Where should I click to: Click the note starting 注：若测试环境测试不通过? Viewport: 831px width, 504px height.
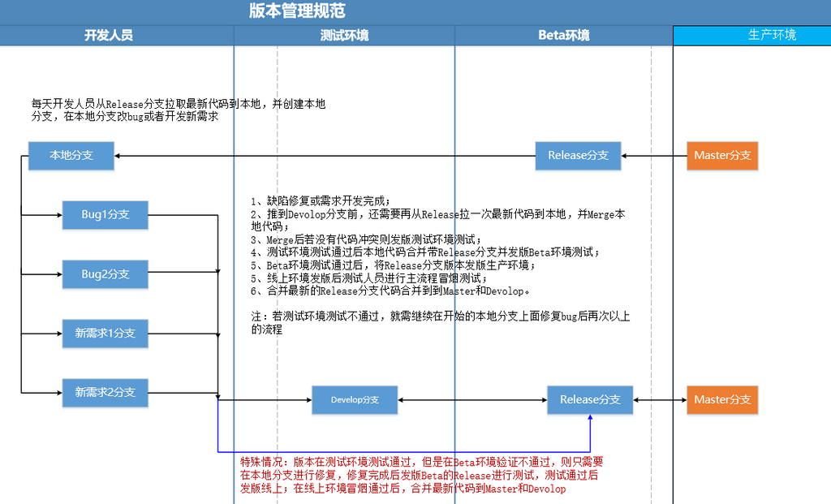(x=441, y=323)
